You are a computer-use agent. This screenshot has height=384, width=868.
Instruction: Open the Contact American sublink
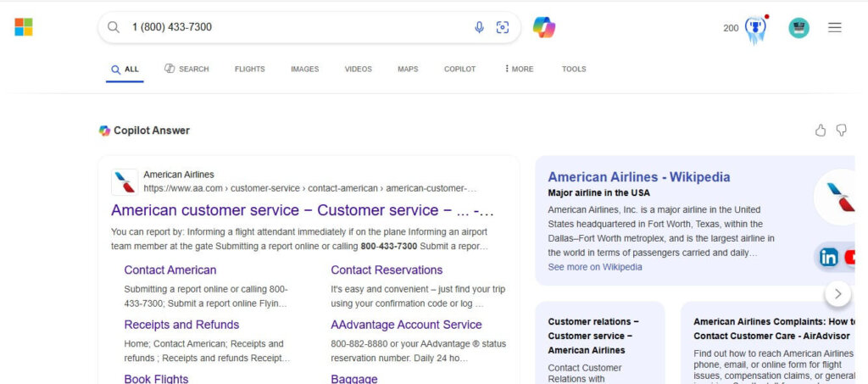click(170, 270)
